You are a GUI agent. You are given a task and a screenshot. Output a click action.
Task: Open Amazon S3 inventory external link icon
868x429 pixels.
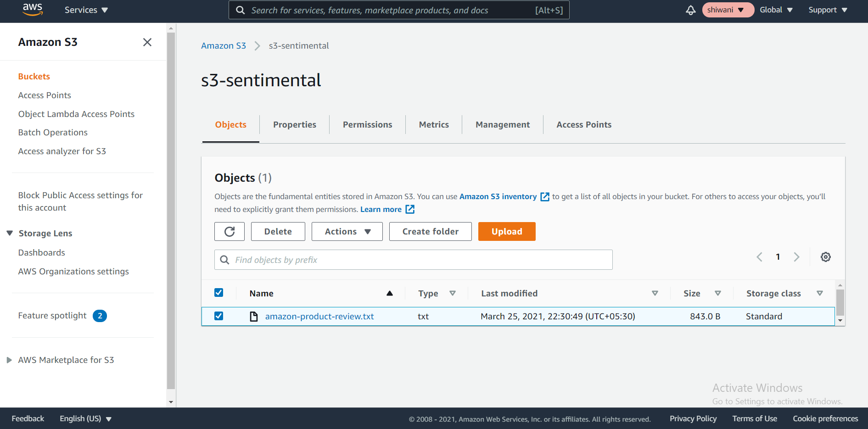coord(545,197)
